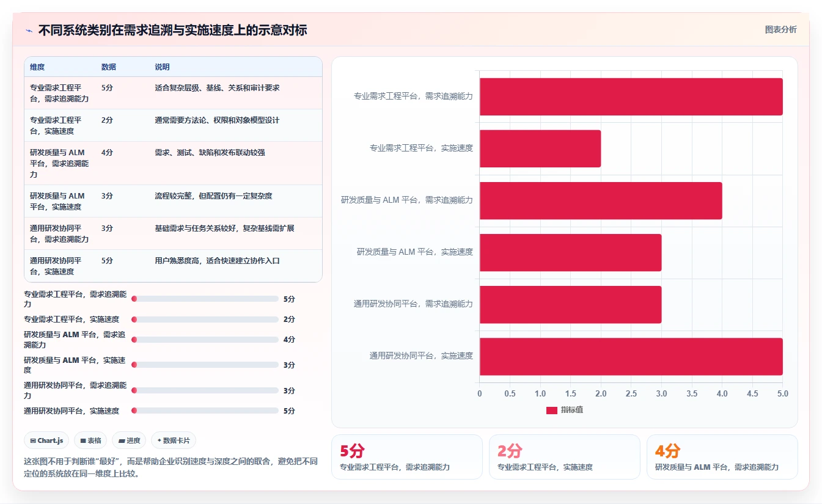Click the x-axis tick value 2.5
The height and width of the screenshot is (504, 822).
[631, 394]
